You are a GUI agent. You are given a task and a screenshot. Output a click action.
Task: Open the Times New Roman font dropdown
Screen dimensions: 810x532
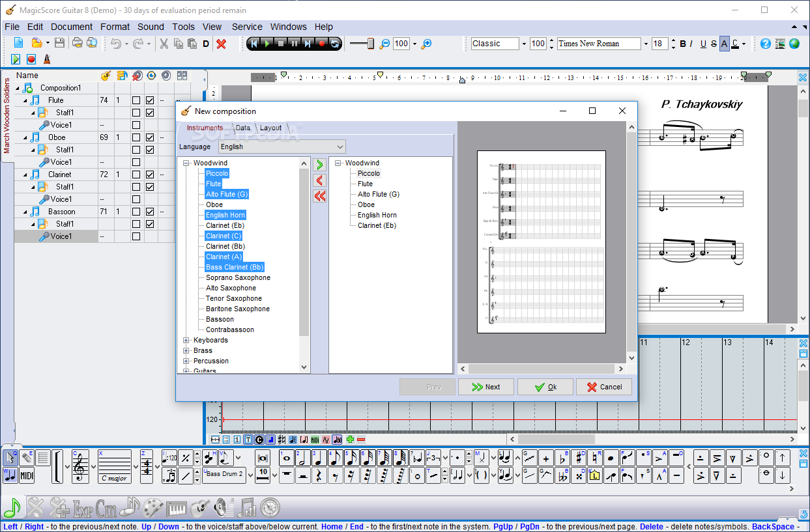coord(646,44)
